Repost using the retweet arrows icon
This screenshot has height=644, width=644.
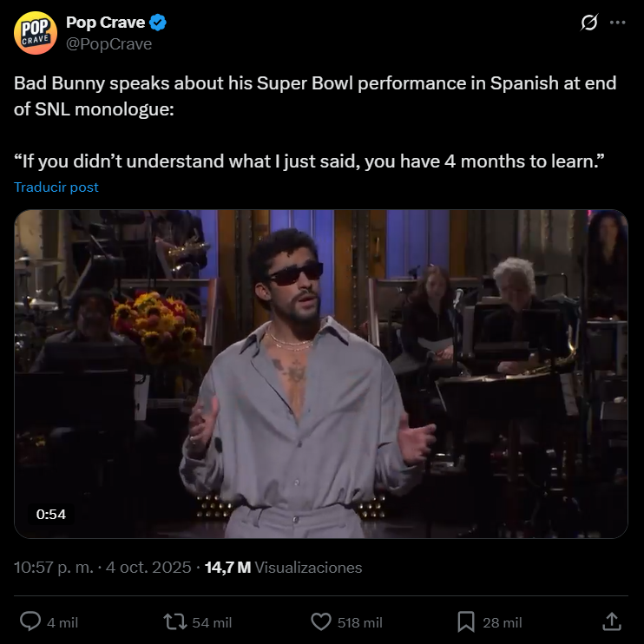point(175,621)
